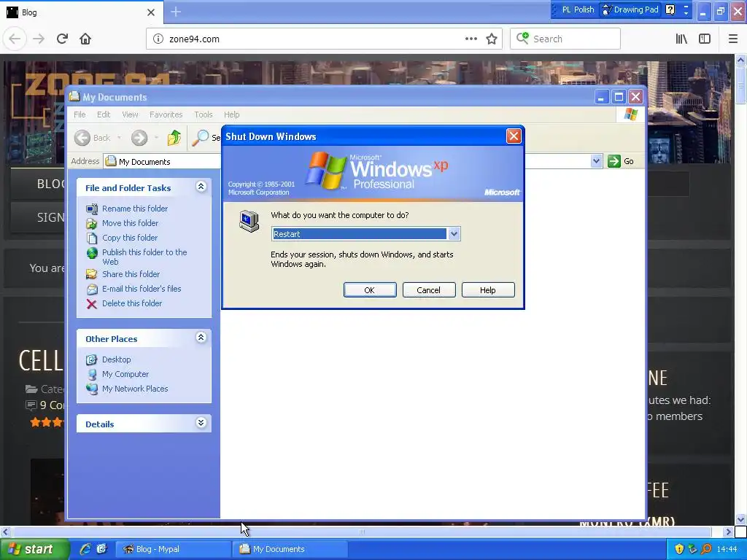Click the browser search field

coord(565,39)
